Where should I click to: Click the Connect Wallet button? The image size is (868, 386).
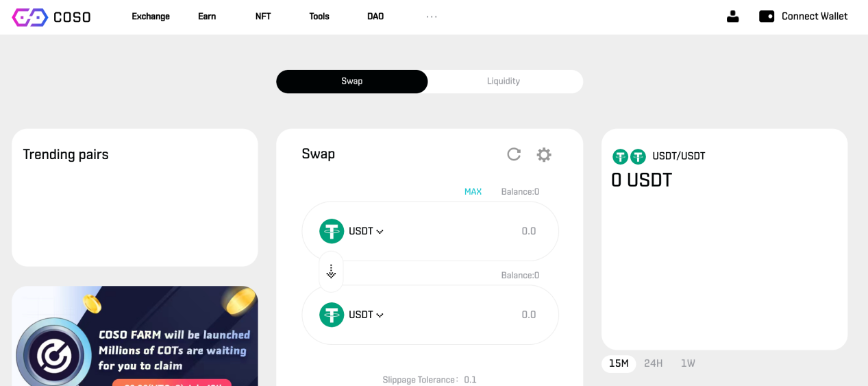[804, 16]
